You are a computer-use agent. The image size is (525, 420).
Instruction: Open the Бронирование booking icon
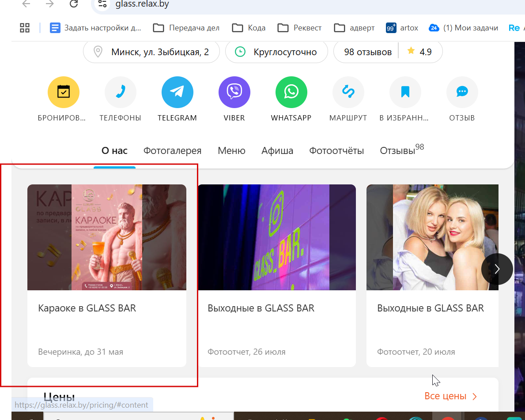click(x=63, y=92)
